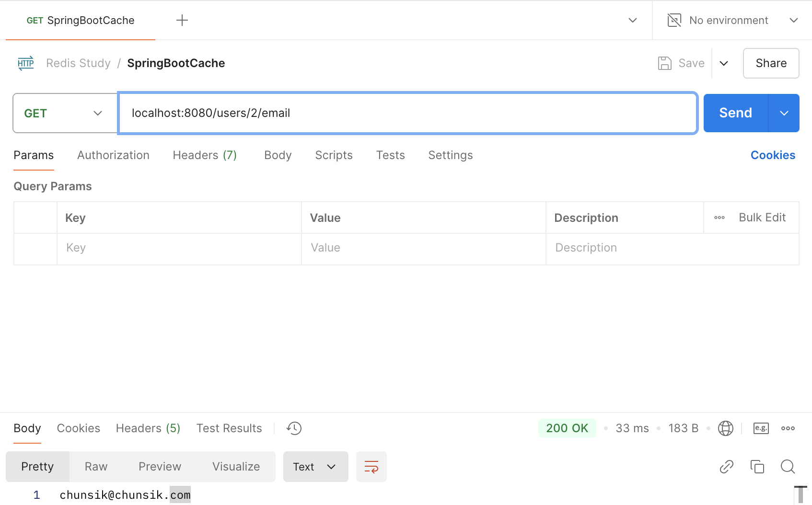This screenshot has width=812, height=505.
Task: Select Pretty response view
Action: pos(37,467)
